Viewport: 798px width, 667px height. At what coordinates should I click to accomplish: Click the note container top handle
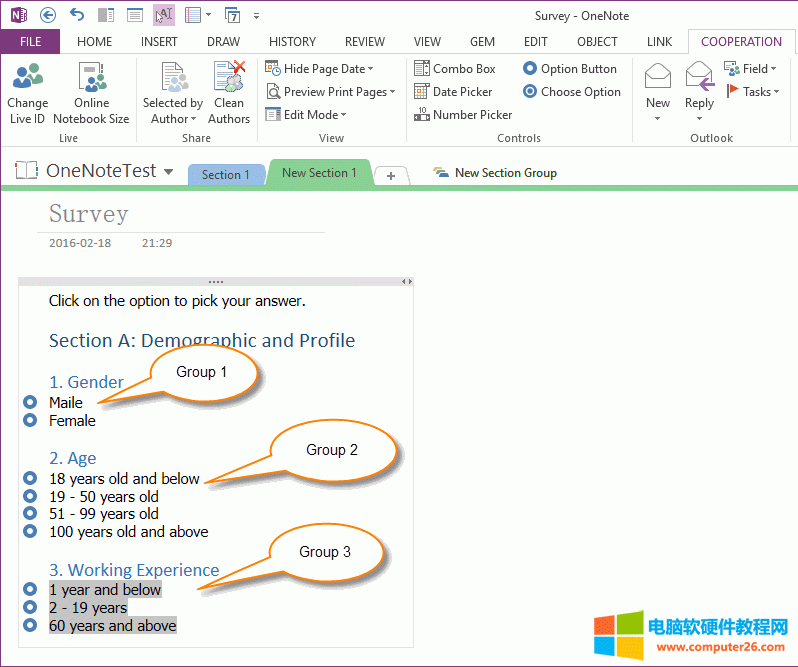pos(215,281)
